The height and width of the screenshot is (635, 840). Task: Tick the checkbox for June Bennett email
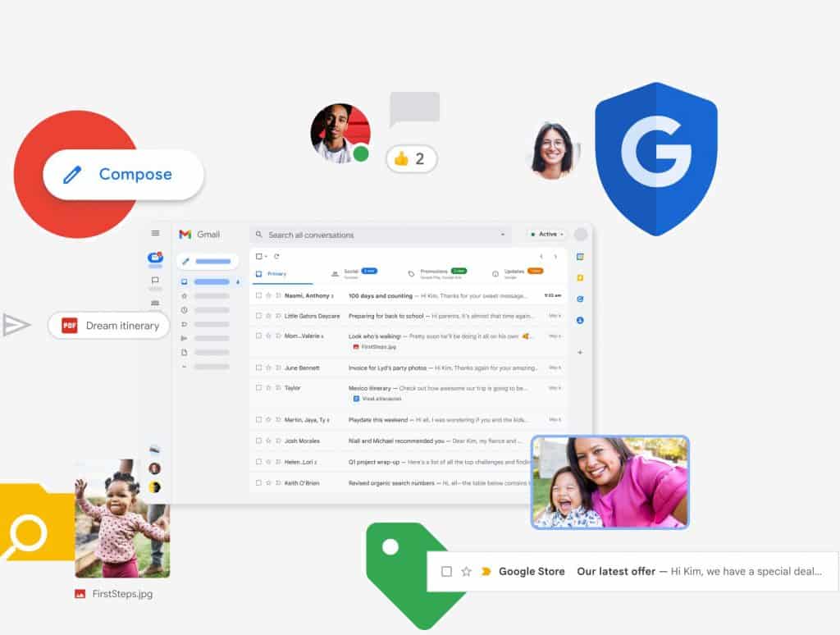pyautogui.click(x=258, y=368)
